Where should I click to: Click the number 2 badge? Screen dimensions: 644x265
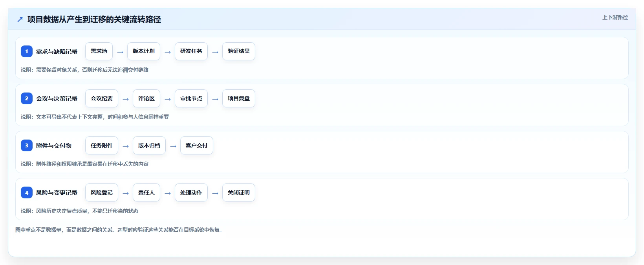click(x=27, y=98)
